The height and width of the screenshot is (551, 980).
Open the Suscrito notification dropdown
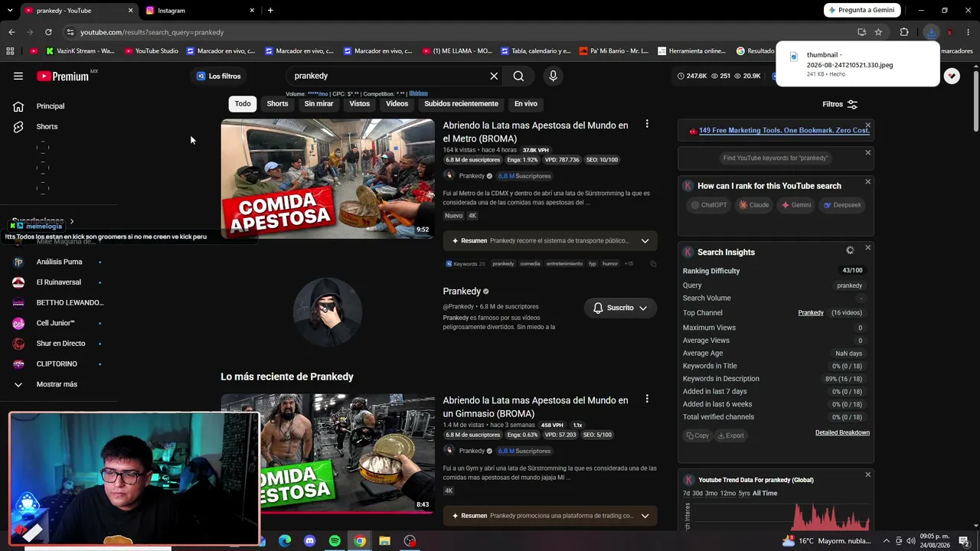pyautogui.click(x=620, y=308)
